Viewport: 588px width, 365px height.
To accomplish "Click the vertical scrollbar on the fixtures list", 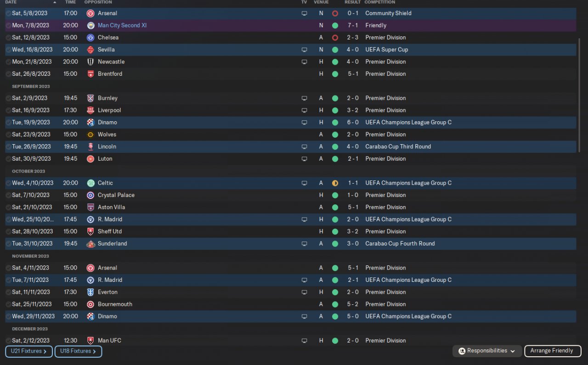I will 579,83.
